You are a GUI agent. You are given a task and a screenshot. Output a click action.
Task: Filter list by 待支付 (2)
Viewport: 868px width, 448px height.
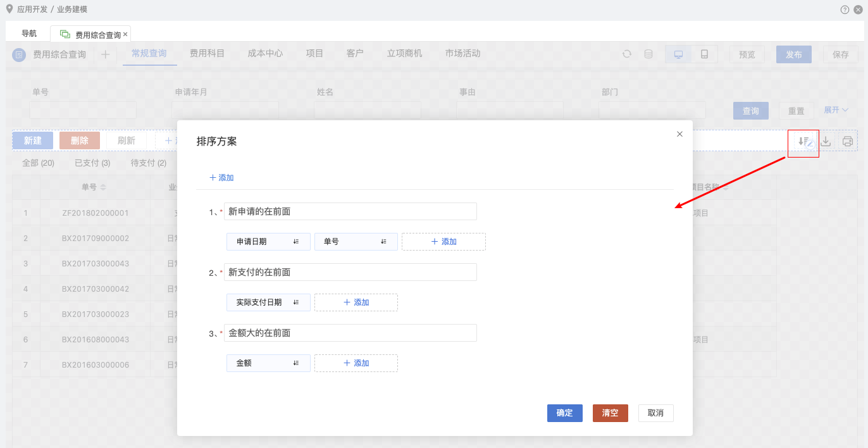(x=149, y=163)
